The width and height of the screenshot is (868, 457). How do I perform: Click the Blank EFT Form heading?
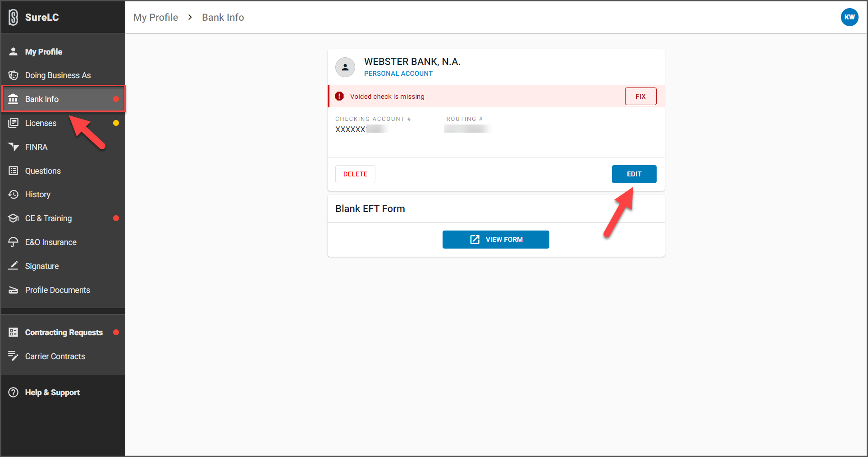click(370, 208)
